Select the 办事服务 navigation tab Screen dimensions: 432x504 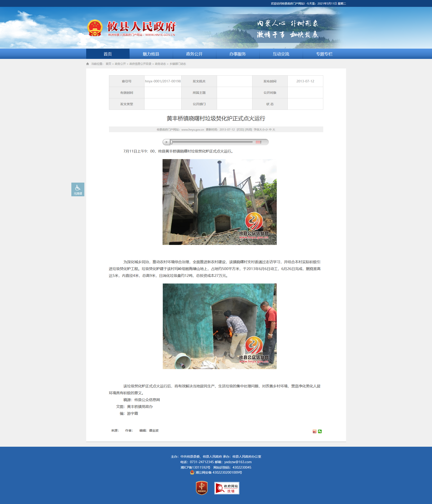point(237,54)
